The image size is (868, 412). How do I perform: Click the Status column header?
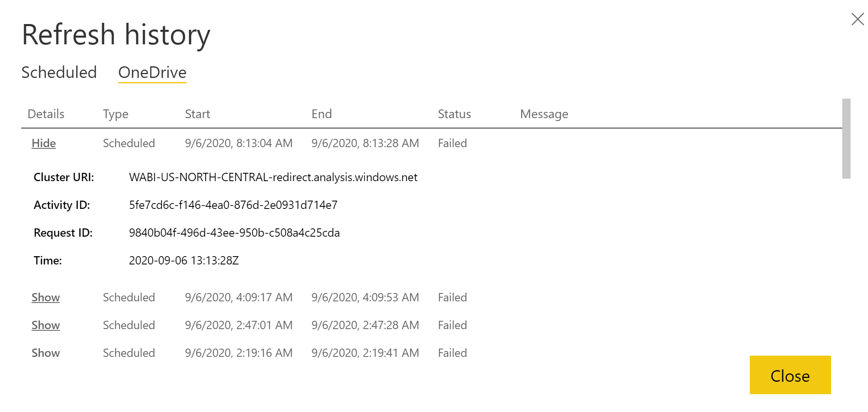(x=455, y=114)
